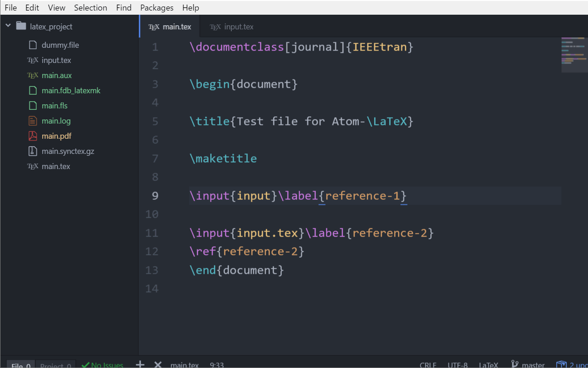
Task: Click the TeX icon on the input.tex tab
Action: coord(215,27)
